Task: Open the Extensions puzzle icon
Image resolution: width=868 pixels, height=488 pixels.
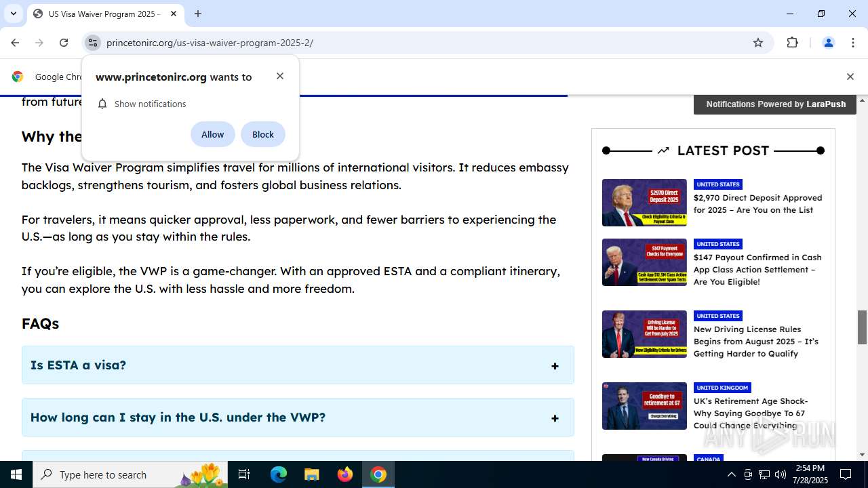Action: [x=793, y=43]
